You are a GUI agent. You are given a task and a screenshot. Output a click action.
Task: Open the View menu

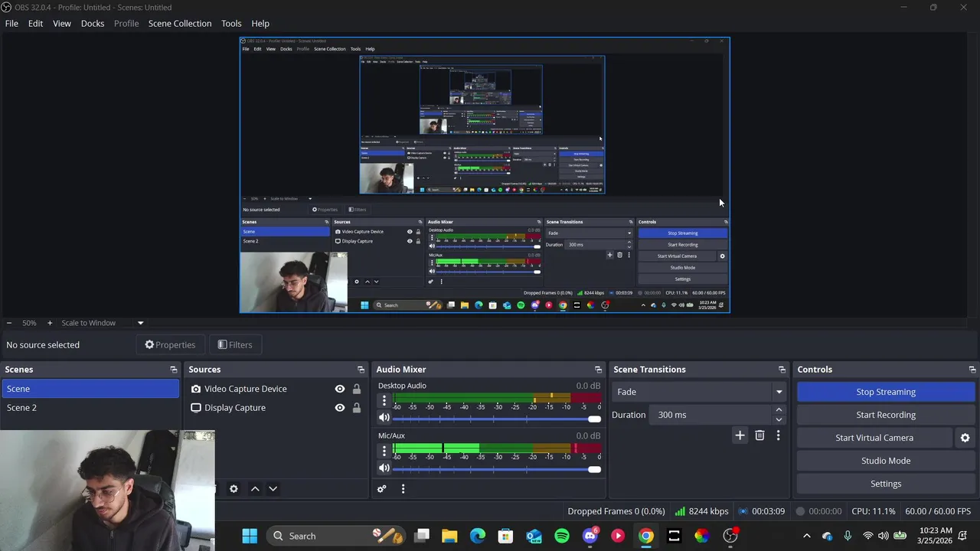click(x=62, y=24)
